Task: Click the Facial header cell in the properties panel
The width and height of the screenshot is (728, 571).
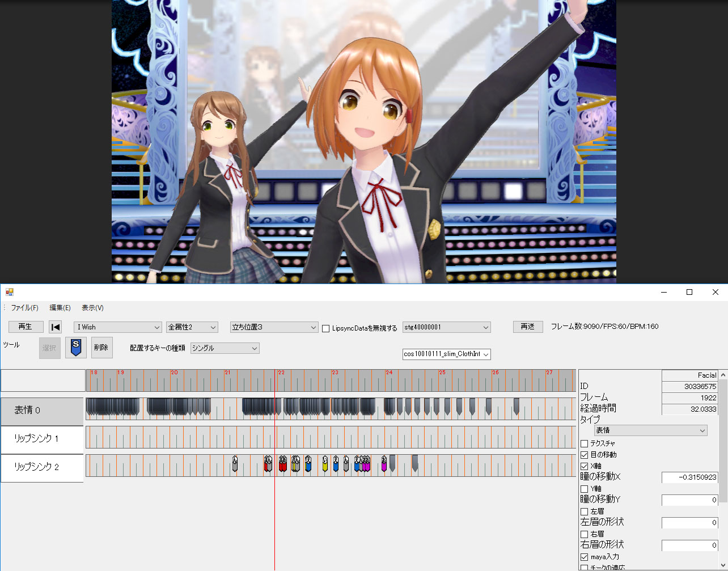Action: pyautogui.click(x=690, y=375)
